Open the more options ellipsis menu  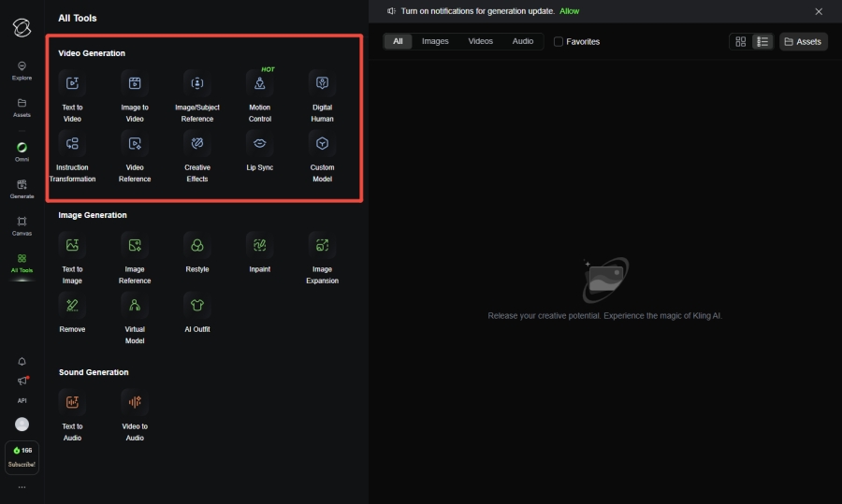coord(22,487)
